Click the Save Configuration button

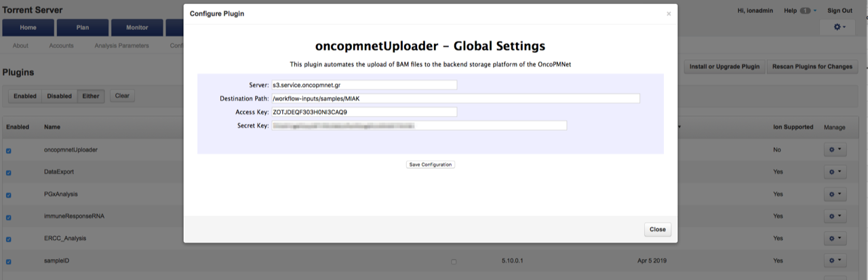point(431,165)
